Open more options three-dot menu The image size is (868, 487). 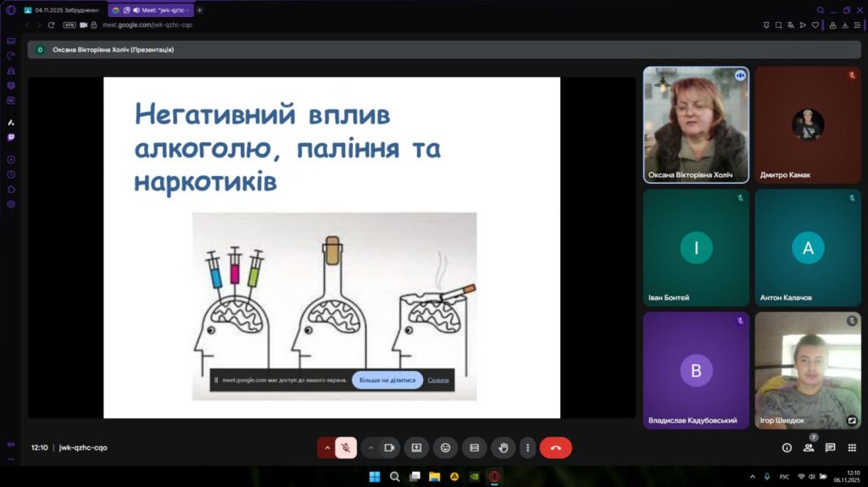pyautogui.click(x=527, y=447)
